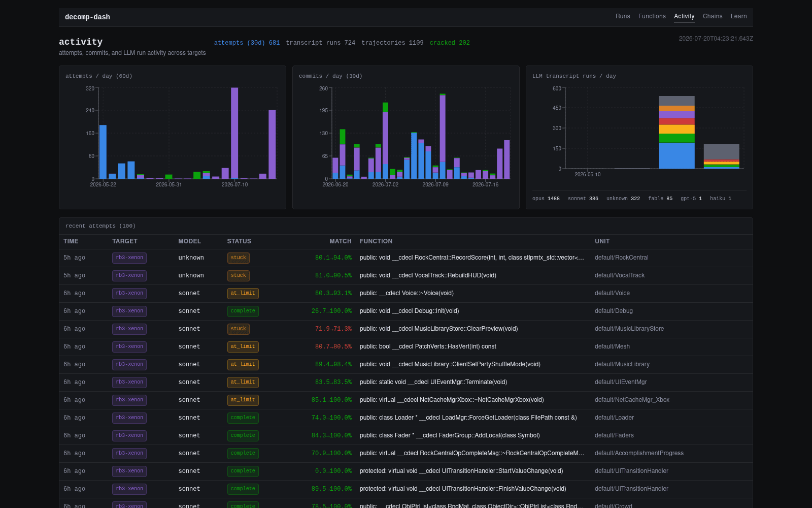
Task: Click the haiku 1 legend entry
Action: pyautogui.click(x=721, y=199)
